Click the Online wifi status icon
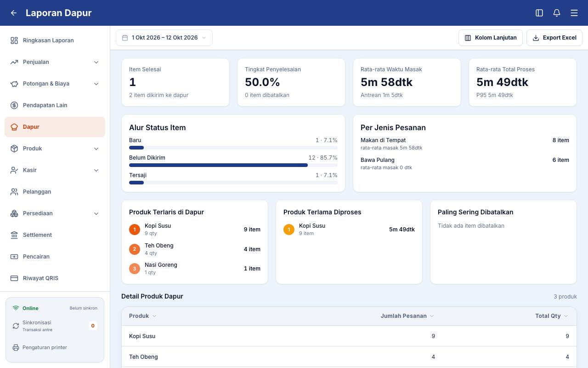This screenshot has height=368, width=588. pyautogui.click(x=16, y=308)
